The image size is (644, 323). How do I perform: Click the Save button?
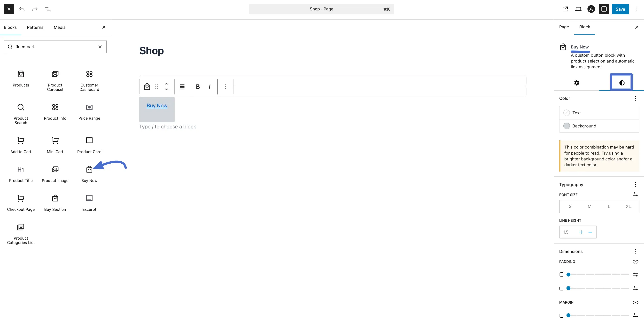pos(620,9)
